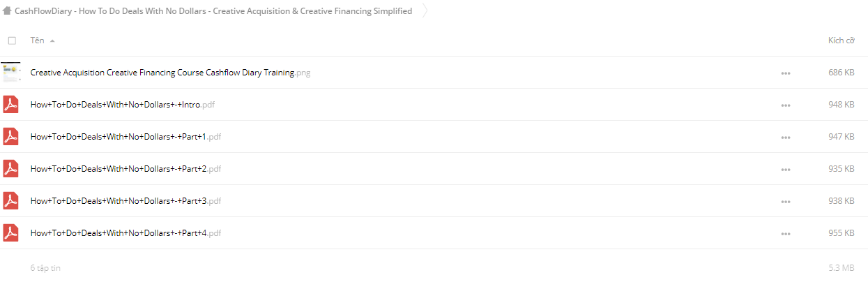Viewport: 868px width, 296px height.
Task: Click PDF icon of Part+1 file
Action: coord(10,137)
